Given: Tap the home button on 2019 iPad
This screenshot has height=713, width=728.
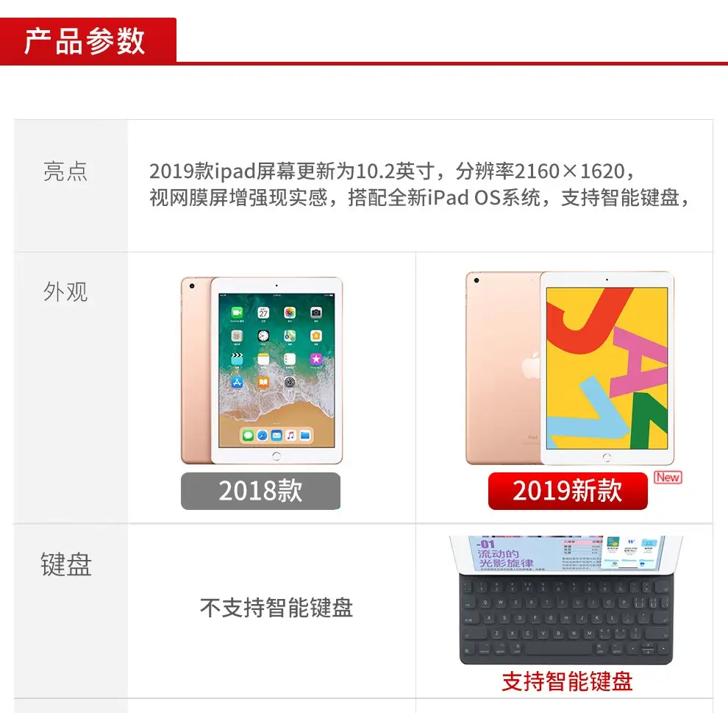Looking at the screenshot, I should point(607,457).
